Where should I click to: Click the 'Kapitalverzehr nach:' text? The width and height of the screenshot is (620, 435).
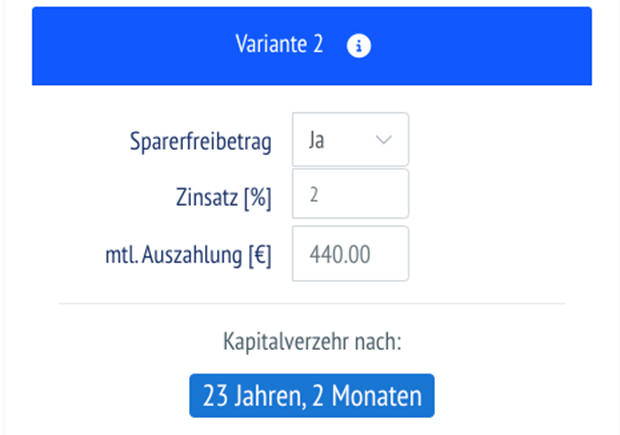click(312, 343)
